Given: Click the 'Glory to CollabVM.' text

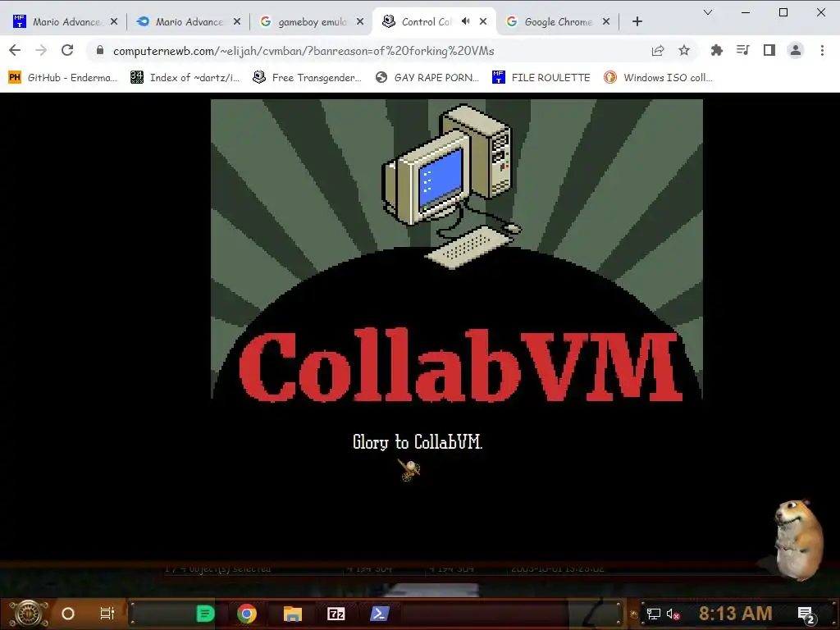Looking at the screenshot, I should point(418,442).
